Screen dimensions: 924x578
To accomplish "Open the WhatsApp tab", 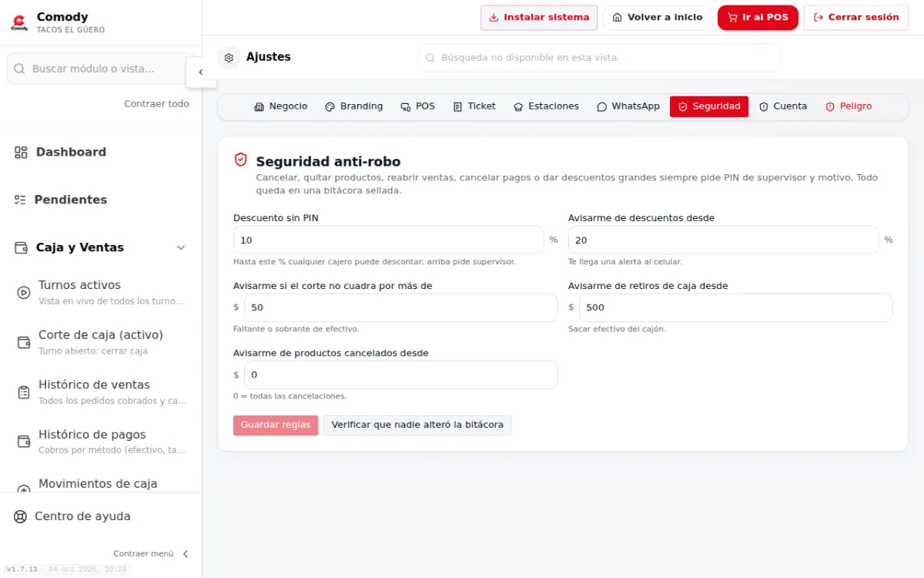I will point(628,106).
